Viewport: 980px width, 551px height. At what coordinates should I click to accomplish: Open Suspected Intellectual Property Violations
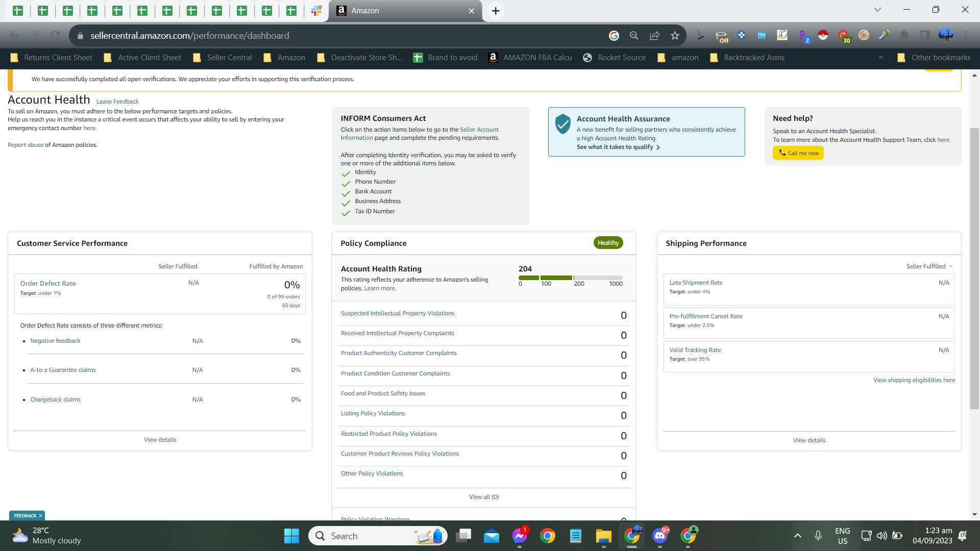click(398, 313)
